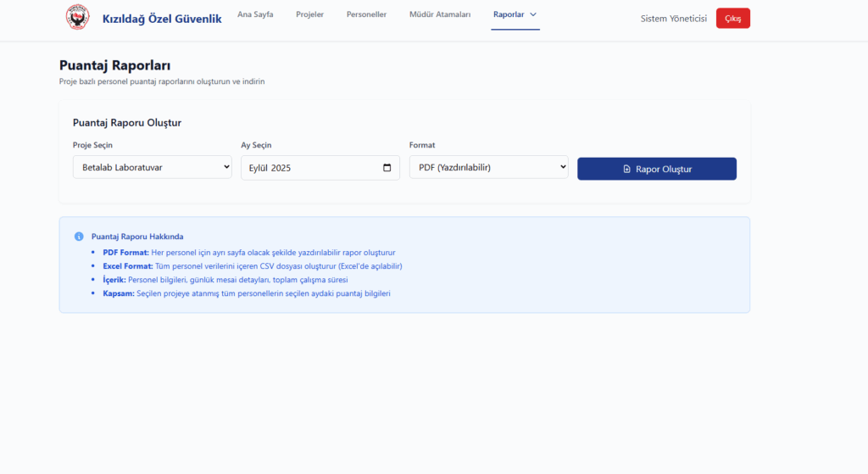The height and width of the screenshot is (474, 868).
Task: Navigate to Personeller in the top menu
Action: click(x=366, y=14)
